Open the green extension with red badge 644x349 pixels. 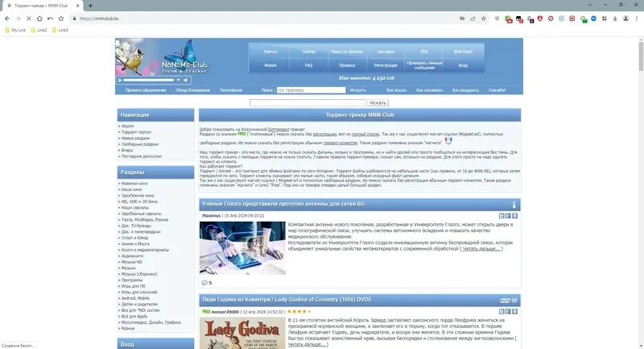point(509,19)
